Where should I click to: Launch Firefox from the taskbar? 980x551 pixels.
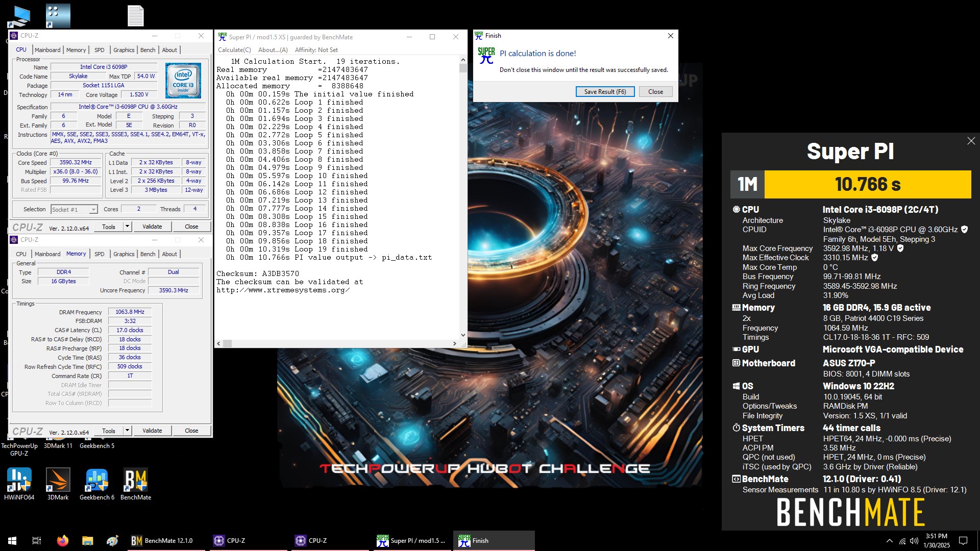coord(62,540)
